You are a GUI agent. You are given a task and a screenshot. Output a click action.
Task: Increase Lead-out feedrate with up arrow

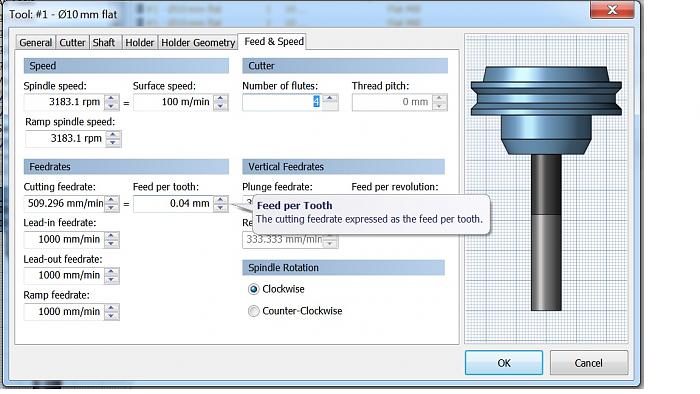(112, 271)
